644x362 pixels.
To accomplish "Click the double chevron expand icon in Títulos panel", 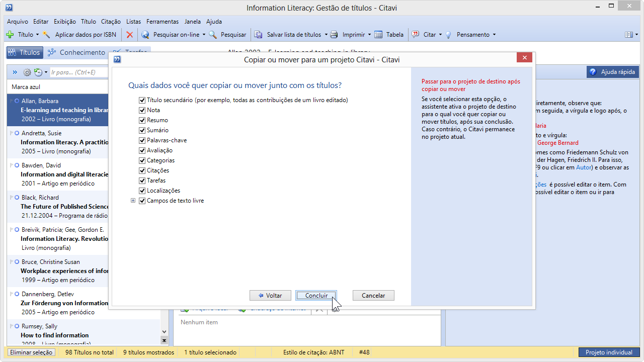I will (15, 72).
